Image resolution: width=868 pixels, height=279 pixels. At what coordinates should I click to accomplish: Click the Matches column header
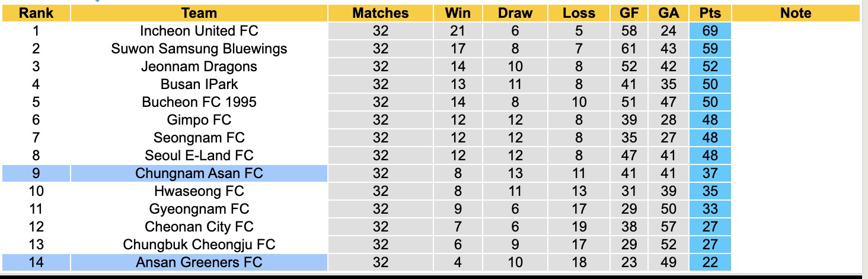[380, 13]
